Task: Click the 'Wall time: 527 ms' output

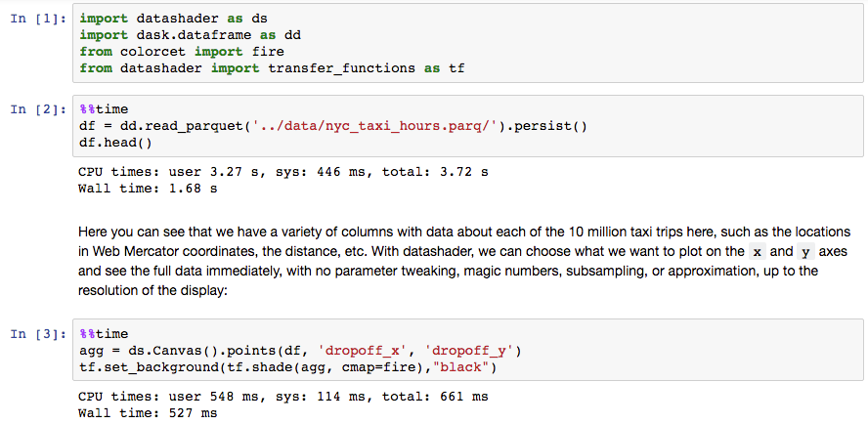Action: tap(148, 413)
